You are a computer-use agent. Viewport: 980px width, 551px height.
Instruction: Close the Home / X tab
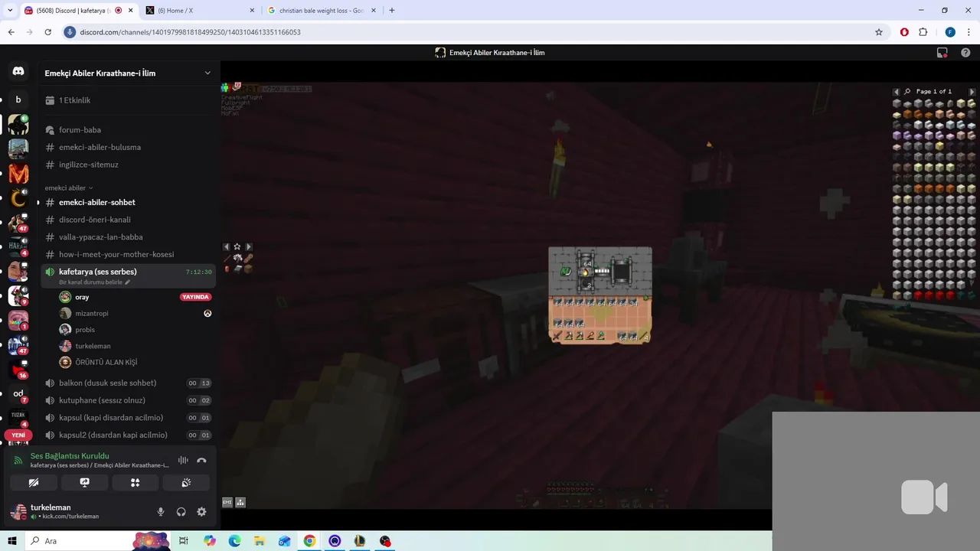252,11
